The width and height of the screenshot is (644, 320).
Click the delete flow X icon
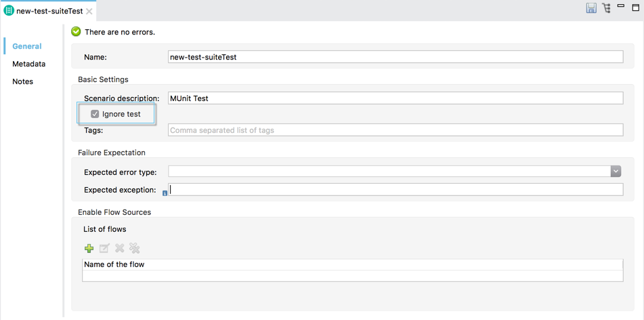(119, 249)
